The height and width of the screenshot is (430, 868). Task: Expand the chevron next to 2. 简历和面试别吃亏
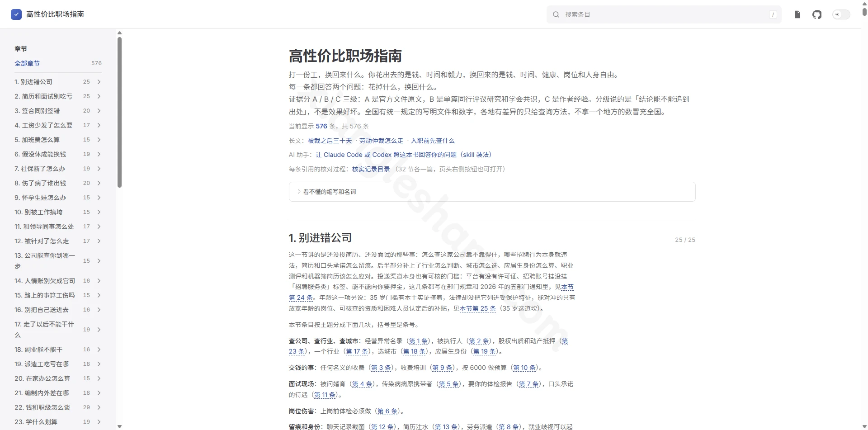[x=99, y=96]
